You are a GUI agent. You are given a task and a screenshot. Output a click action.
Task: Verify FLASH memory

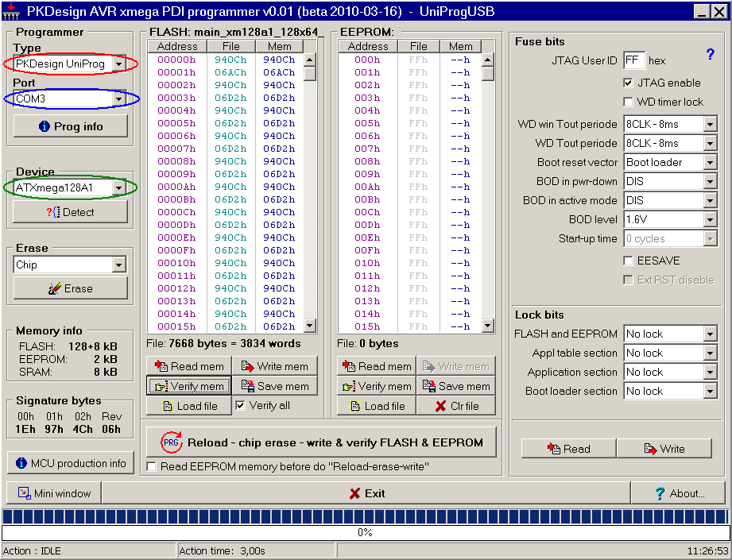coord(189,386)
